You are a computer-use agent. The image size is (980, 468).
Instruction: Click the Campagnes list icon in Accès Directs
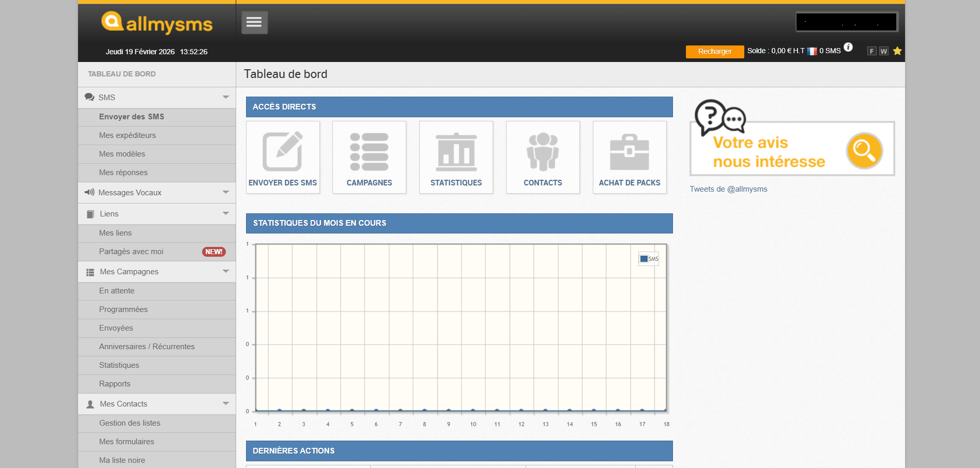[x=369, y=151]
